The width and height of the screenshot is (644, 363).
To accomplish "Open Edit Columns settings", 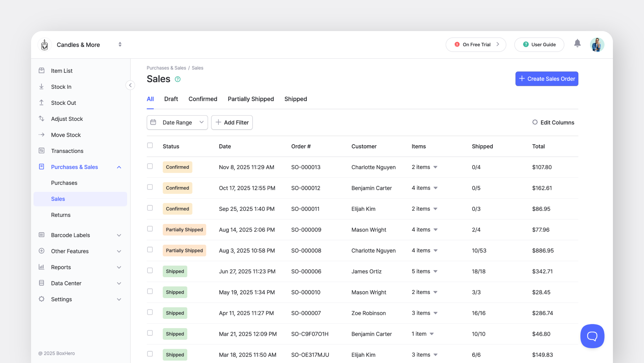I will [553, 122].
